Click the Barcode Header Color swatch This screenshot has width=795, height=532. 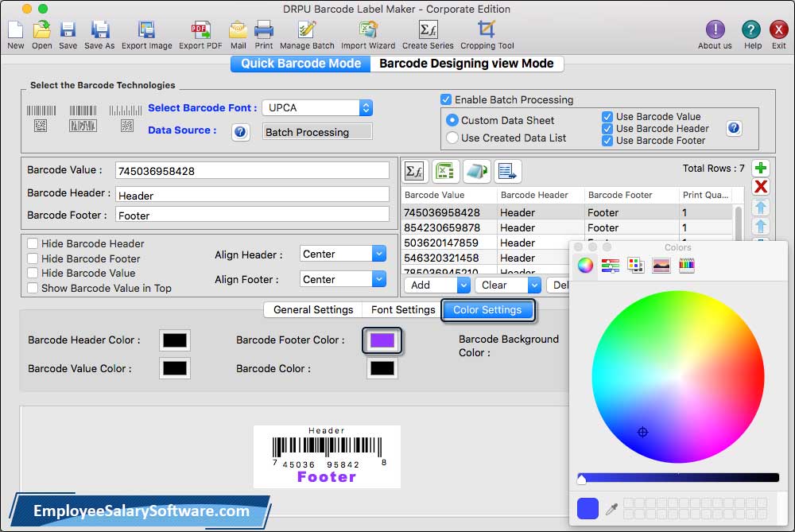click(174, 340)
